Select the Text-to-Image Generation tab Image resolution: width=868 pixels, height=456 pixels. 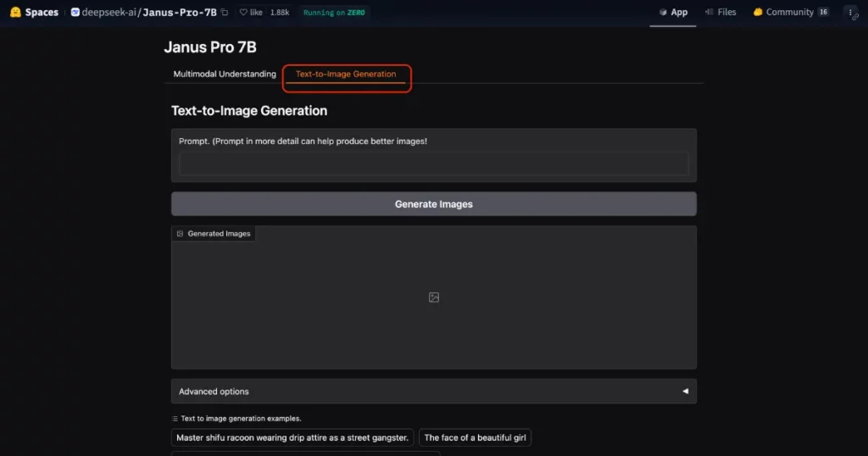coord(346,75)
